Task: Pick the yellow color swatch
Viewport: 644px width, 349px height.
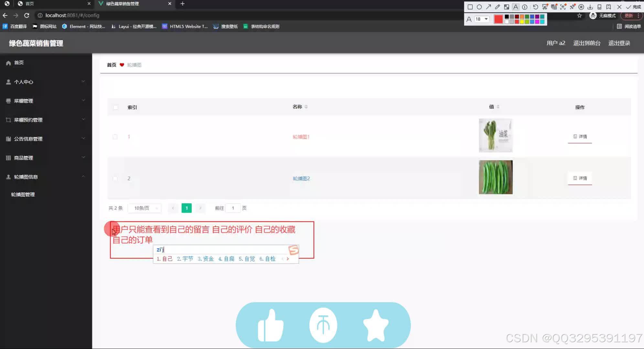Action: pos(522,22)
